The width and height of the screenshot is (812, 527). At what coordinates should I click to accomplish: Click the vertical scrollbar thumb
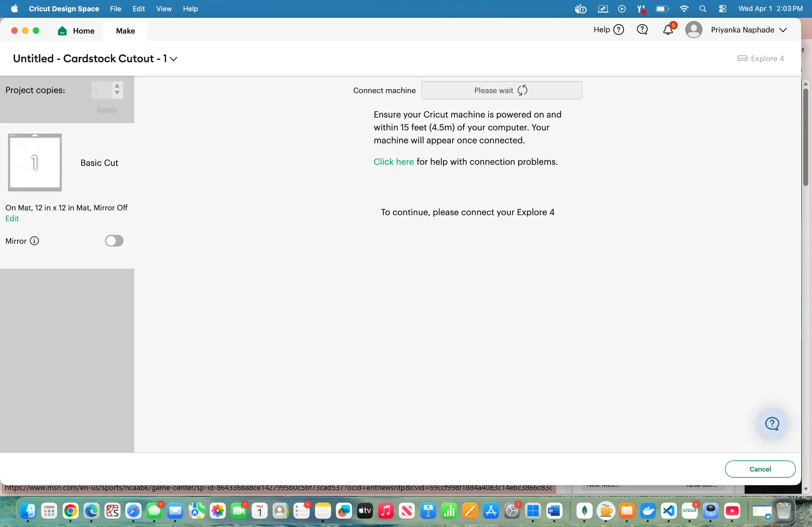pos(806,137)
